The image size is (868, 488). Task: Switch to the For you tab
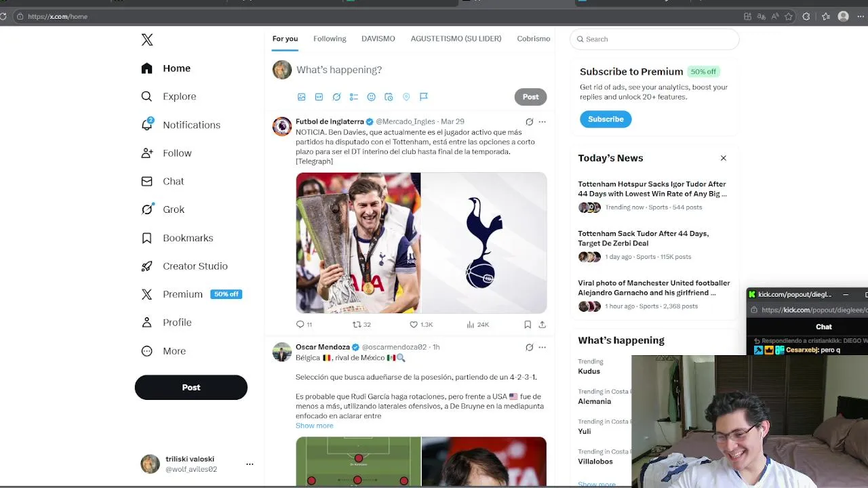pyautogui.click(x=285, y=39)
